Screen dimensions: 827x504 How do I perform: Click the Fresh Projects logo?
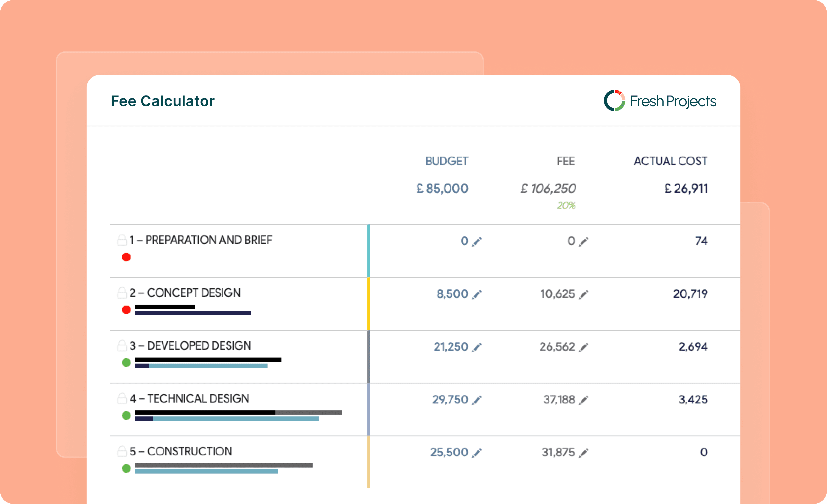[659, 101]
